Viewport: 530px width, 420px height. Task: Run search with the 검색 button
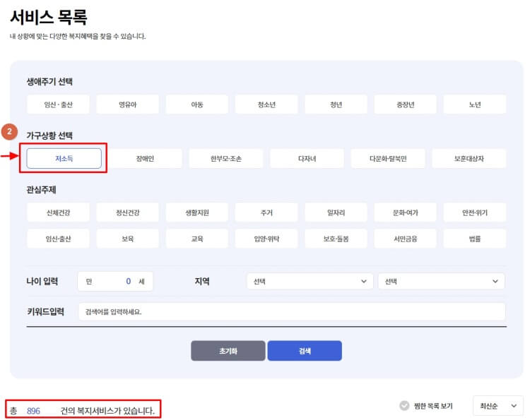tap(305, 351)
